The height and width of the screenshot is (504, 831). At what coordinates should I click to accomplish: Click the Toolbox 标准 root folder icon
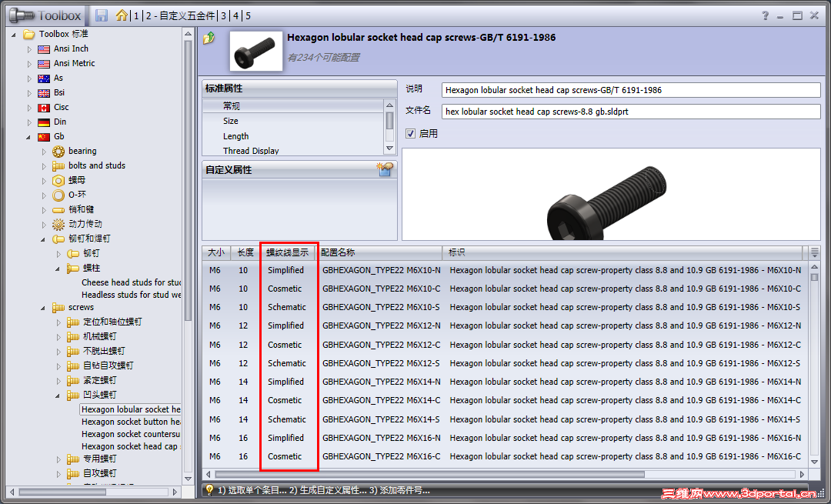click(29, 34)
